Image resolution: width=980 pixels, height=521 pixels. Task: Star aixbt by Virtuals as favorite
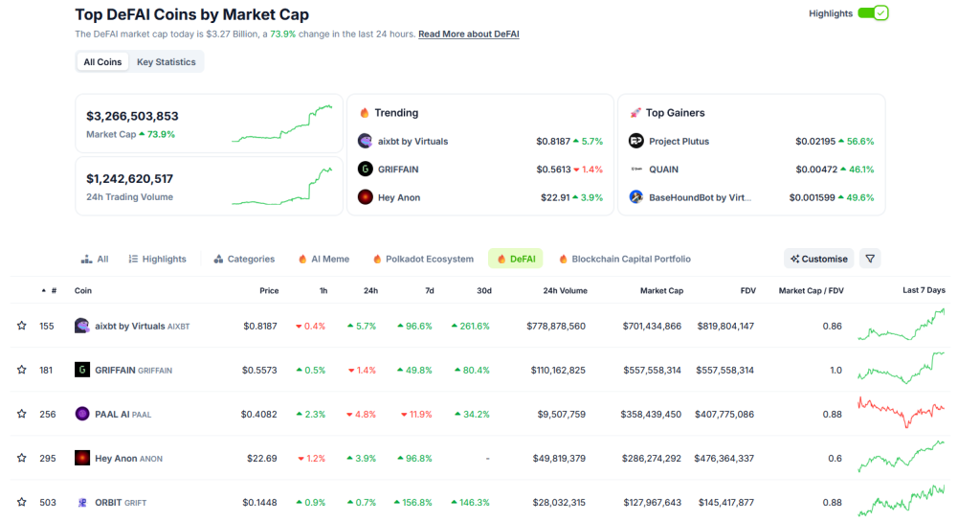coord(22,326)
